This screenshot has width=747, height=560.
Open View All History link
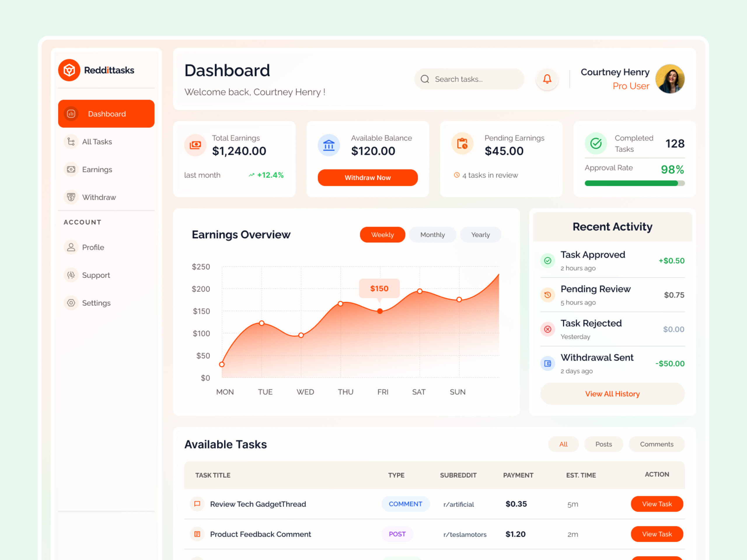pyautogui.click(x=612, y=393)
